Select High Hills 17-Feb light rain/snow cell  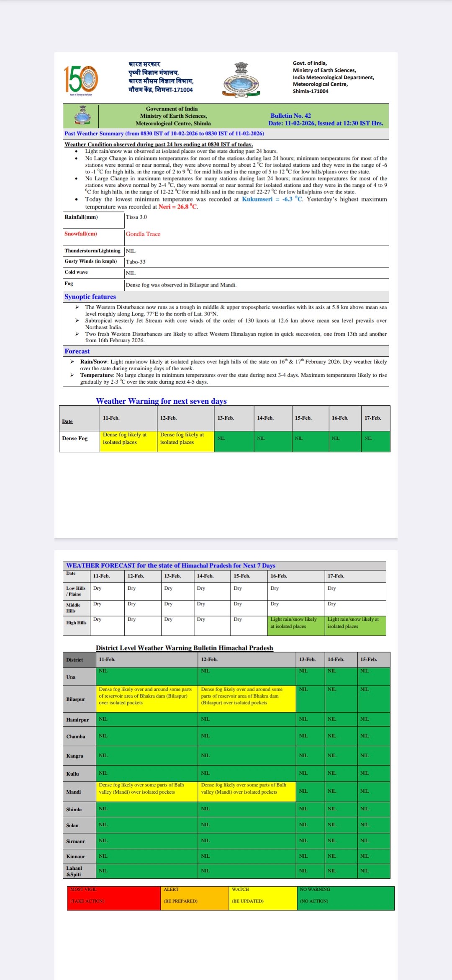(355, 625)
